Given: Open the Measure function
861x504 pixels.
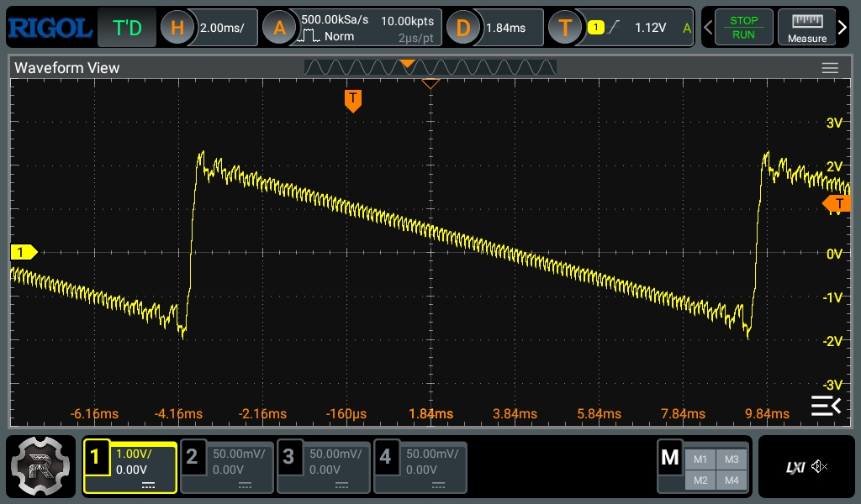Looking at the screenshot, I should (x=806, y=27).
